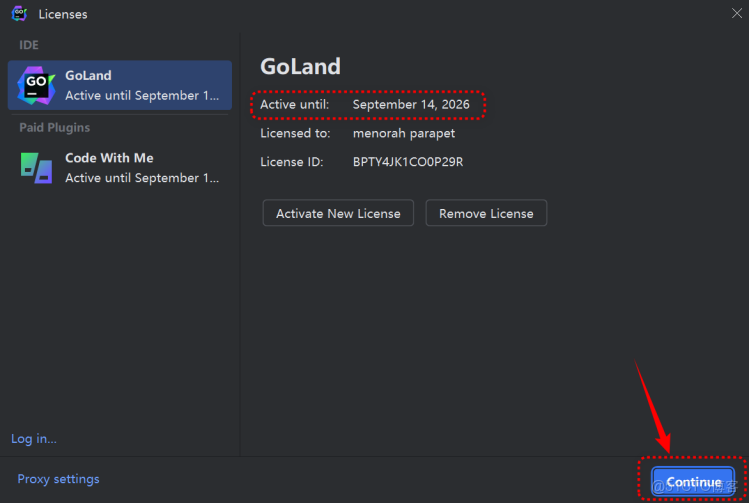Click the IDE section header
750x504 pixels.
coord(29,46)
